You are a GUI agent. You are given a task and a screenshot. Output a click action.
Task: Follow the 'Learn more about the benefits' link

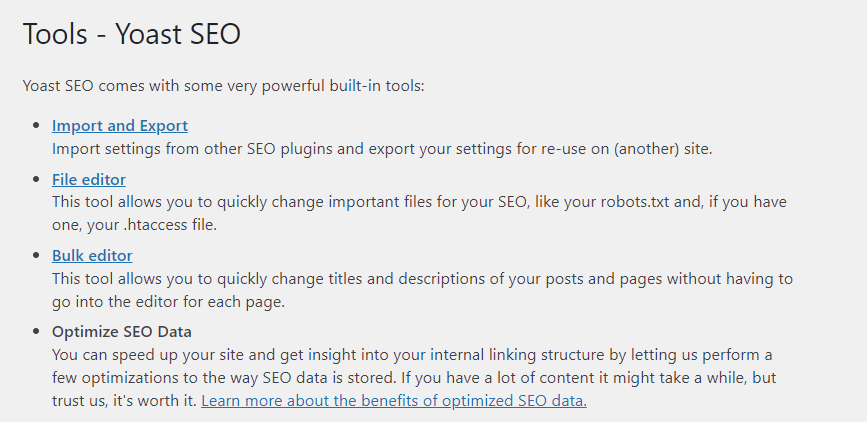coord(394,401)
